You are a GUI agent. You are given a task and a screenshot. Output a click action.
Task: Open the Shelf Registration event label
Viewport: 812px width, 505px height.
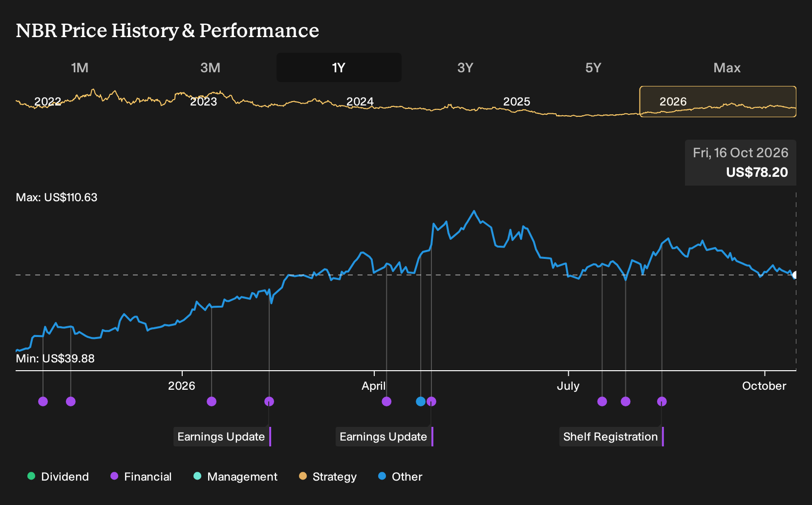pyautogui.click(x=611, y=437)
